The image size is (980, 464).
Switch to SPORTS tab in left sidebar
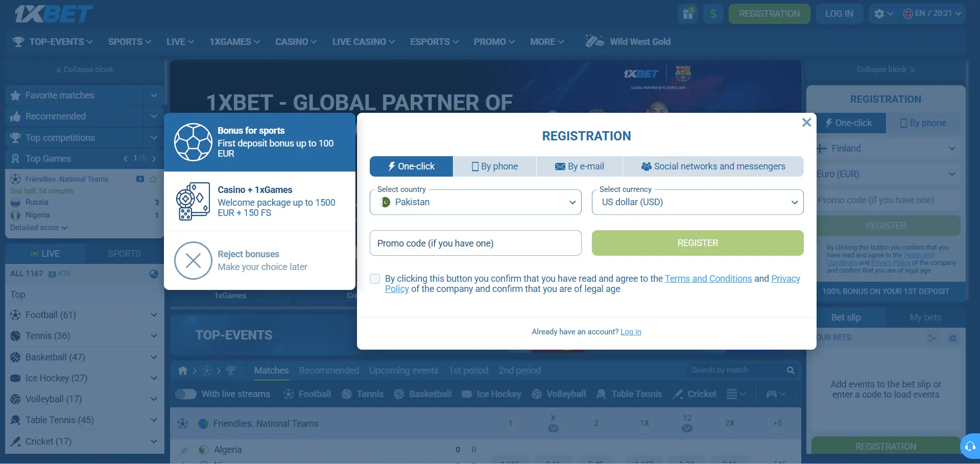point(124,254)
